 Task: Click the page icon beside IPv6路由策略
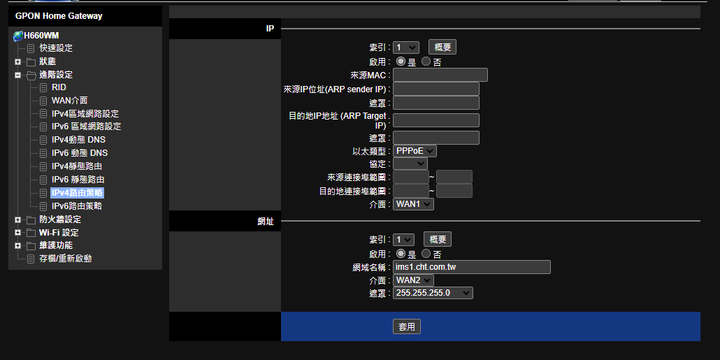(x=43, y=207)
